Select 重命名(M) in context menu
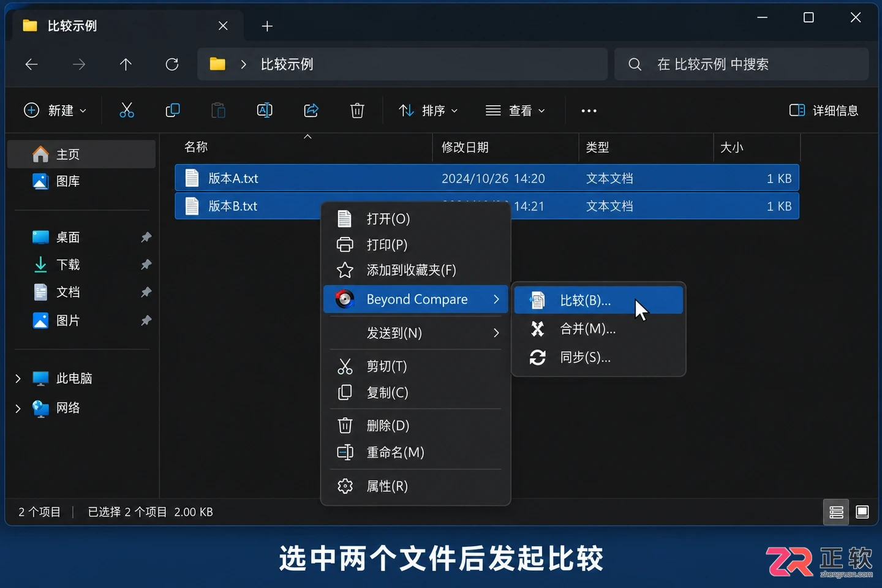This screenshot has height=588, width=882. [416, 452]
